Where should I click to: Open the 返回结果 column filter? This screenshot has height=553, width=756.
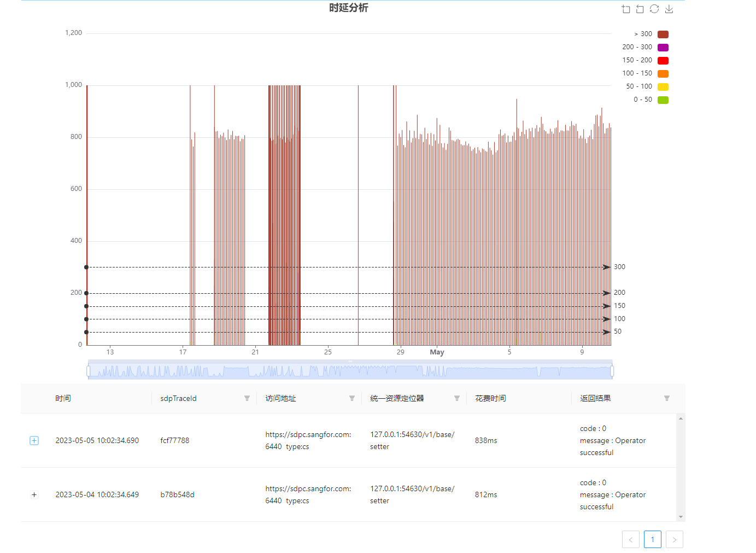coord(667,398)
